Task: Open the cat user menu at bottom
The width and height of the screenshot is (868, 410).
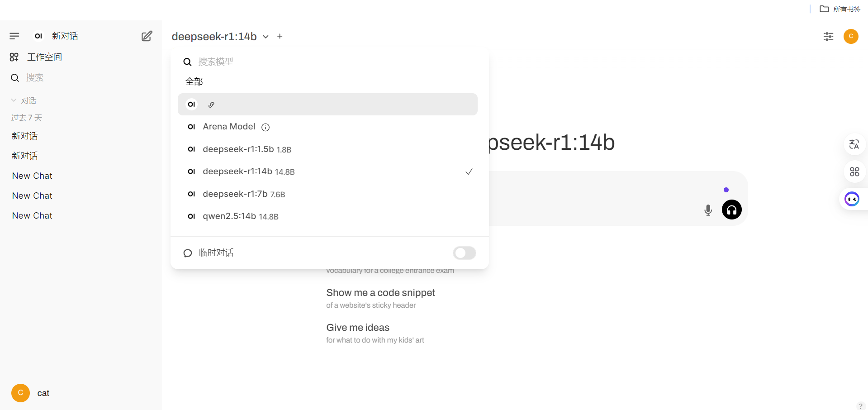Action: (31, 393)
